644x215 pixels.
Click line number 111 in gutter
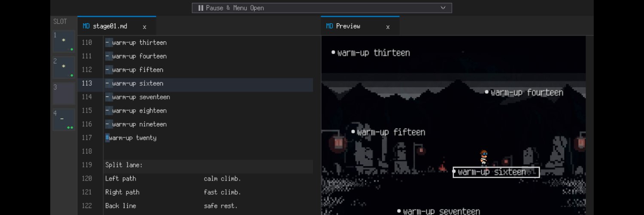tap(87, 56)
